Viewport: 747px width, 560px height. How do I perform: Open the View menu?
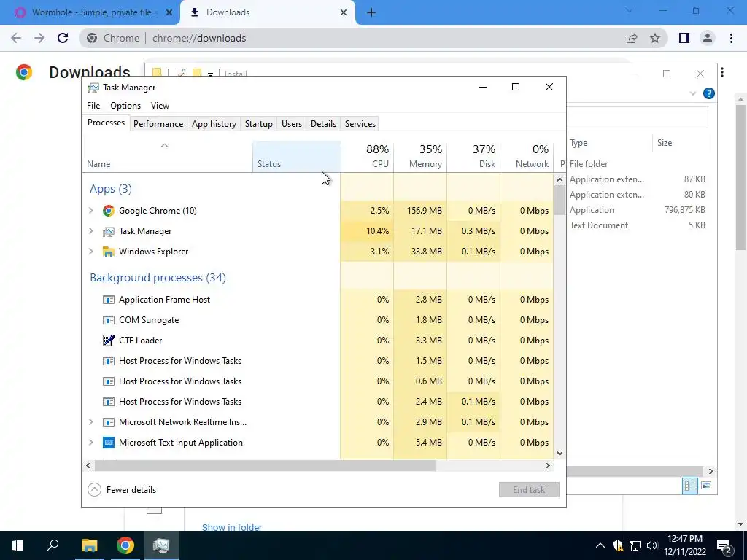(160, 106)
